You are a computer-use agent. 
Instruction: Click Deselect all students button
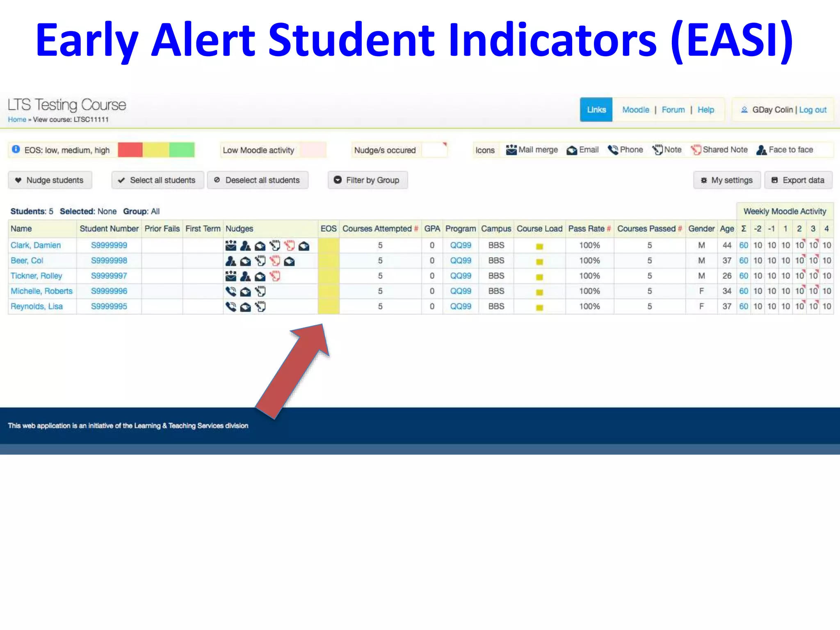(258, 180)
